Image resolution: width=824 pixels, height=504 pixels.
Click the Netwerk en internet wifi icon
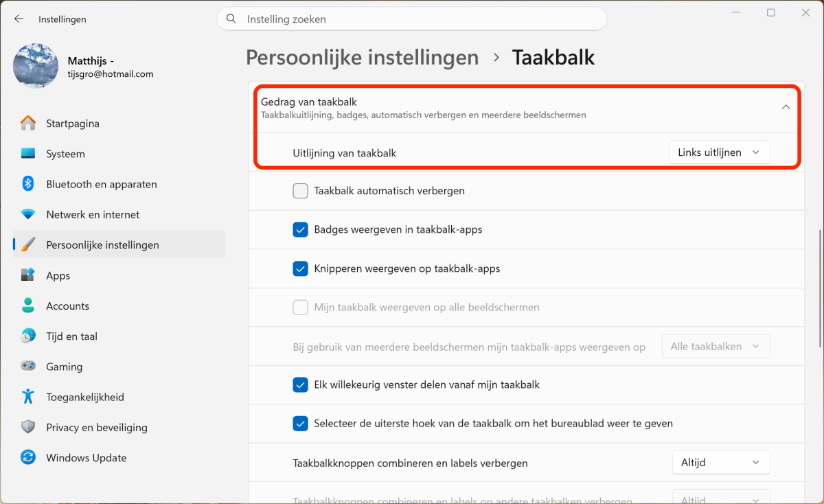pos(28,214)
